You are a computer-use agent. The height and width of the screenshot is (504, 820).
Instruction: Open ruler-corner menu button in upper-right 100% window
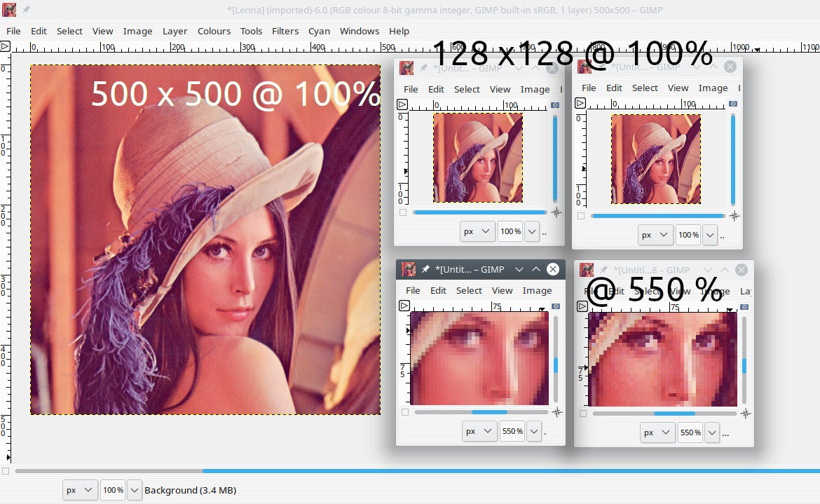[x=580, y=103]
